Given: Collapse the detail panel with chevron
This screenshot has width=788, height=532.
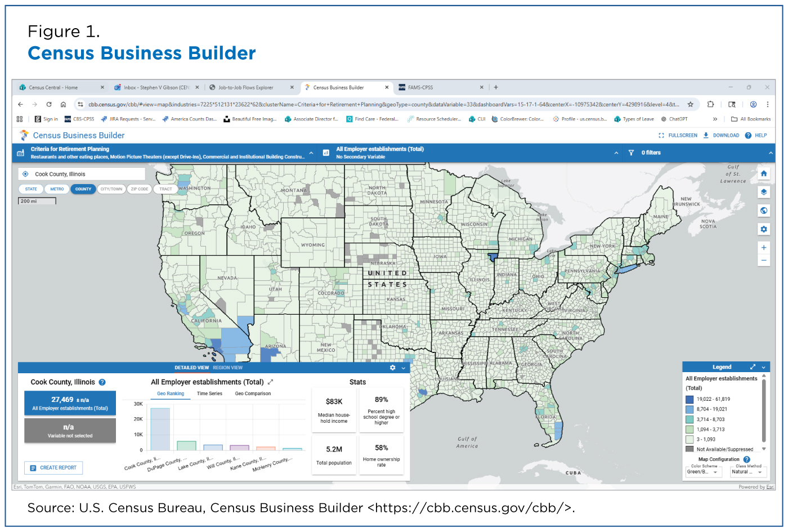Looking at the screenshot, I should click(x=404, y=368).
